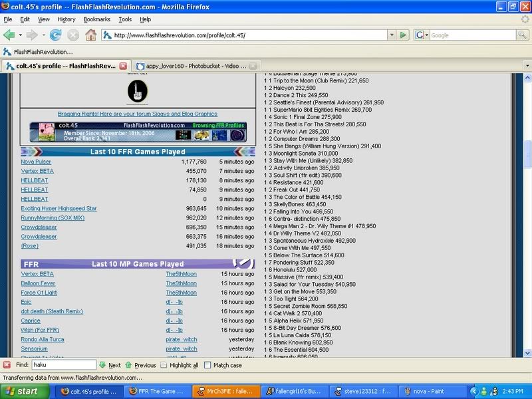532x399 pixels.
Task: Click "Honolulu 527,000" list row
Action: (291, 270)
